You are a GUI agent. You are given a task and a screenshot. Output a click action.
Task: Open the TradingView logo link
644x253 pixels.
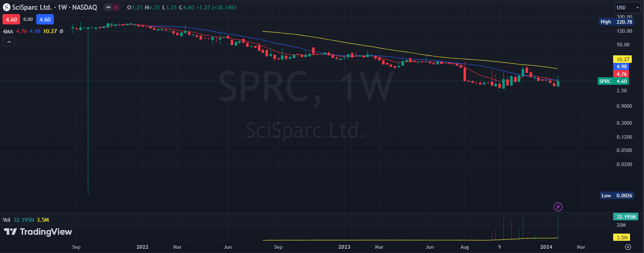coord(38,232)
